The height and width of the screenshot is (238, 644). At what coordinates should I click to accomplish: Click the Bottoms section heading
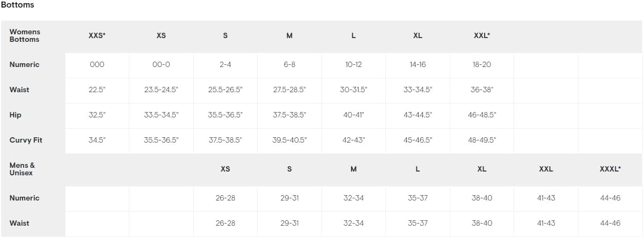(18, 5)
